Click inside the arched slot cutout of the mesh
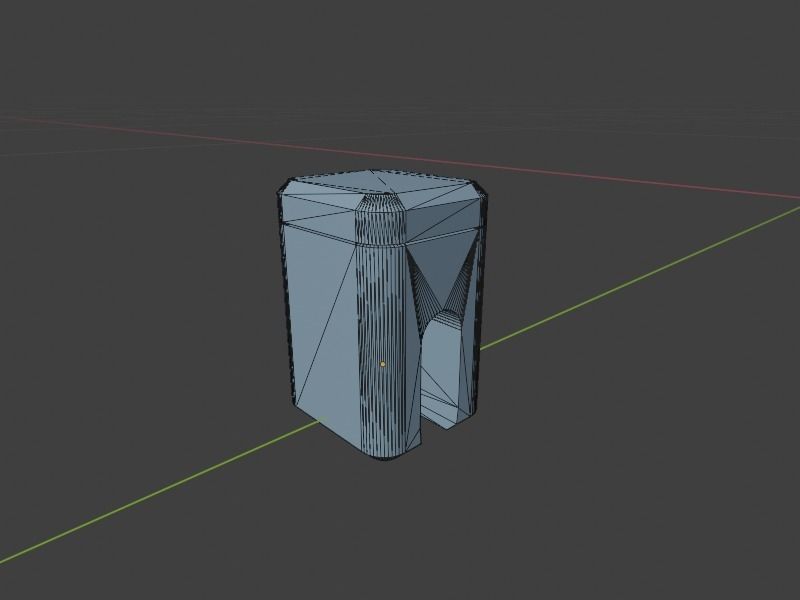This screenshot has width=800, height=600. click(443, 372)
